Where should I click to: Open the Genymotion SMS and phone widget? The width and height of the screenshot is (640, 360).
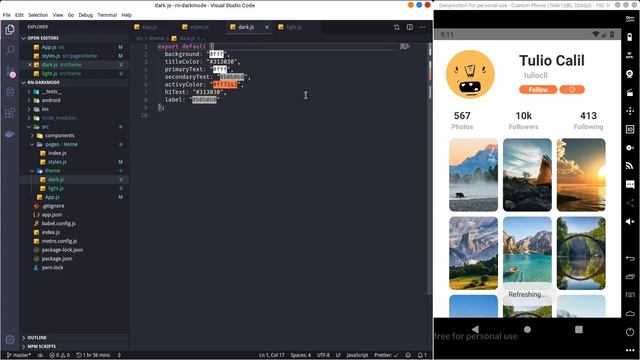point(630,184)
